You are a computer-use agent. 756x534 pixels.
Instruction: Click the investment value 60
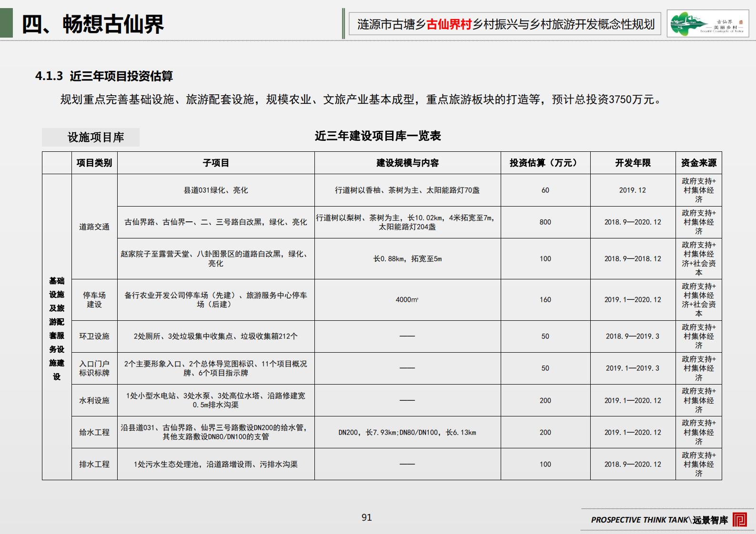545,190
